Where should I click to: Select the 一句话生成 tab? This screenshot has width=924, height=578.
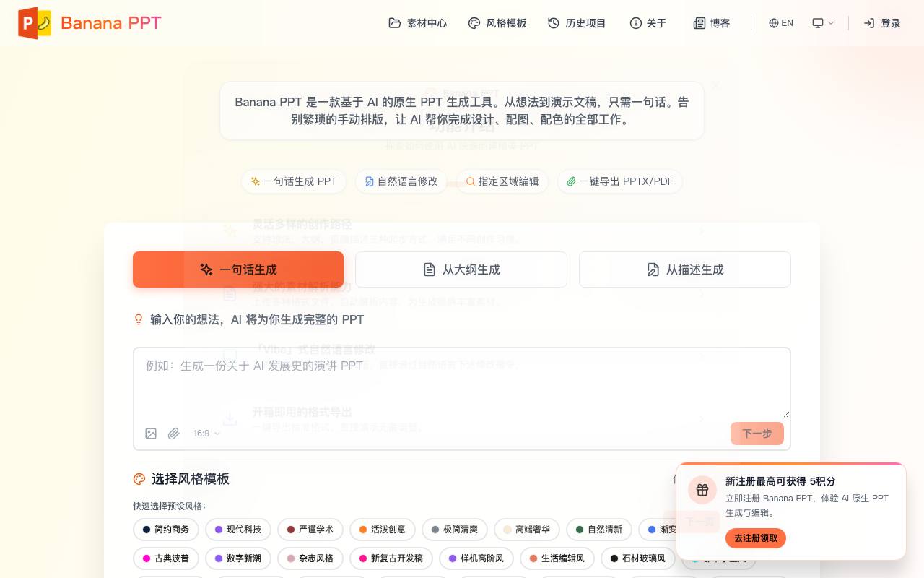pos(238,269)
